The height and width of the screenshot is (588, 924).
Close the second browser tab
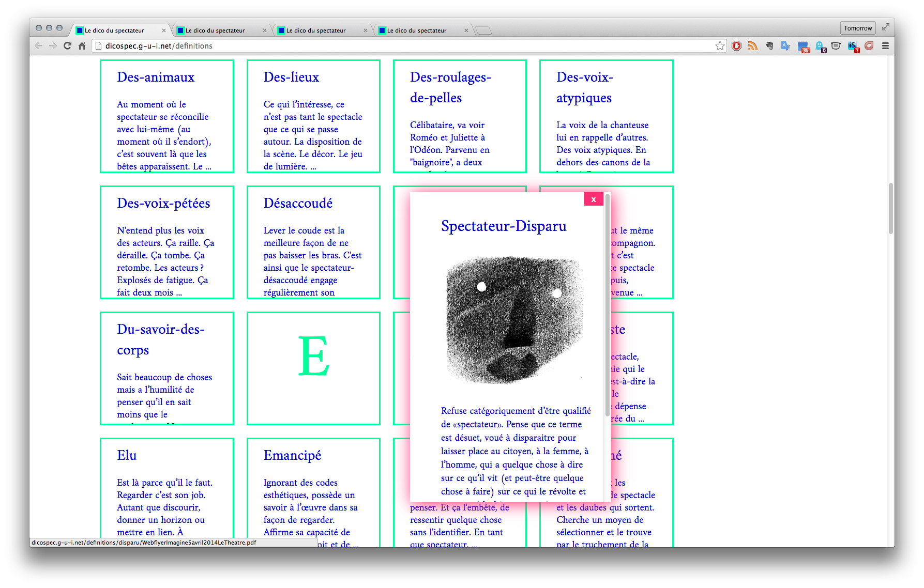(x=265, y=30)
